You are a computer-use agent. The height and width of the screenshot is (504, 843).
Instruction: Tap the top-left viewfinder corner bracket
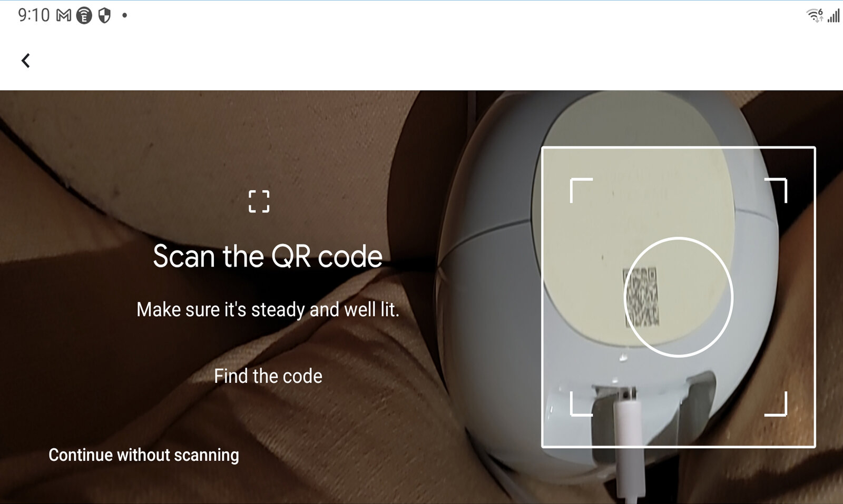[581, 190]
